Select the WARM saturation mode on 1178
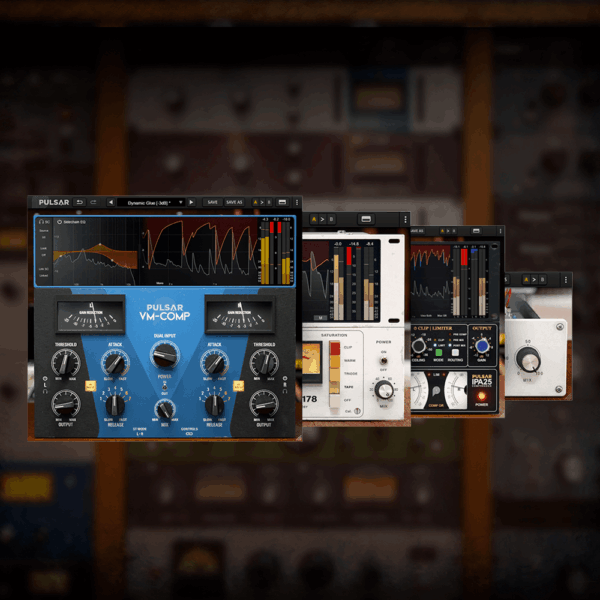The height and width of the screenshot is (600, 600). coord(335,361)
